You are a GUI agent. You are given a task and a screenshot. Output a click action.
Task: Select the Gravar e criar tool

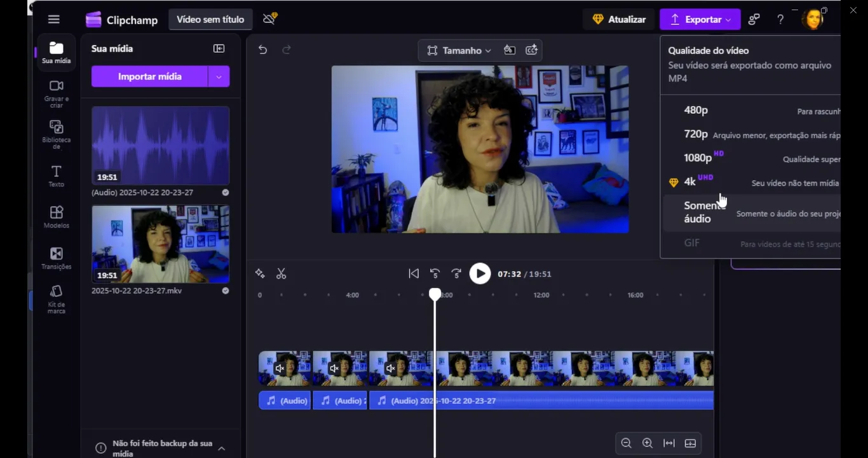tap(56, 92)
